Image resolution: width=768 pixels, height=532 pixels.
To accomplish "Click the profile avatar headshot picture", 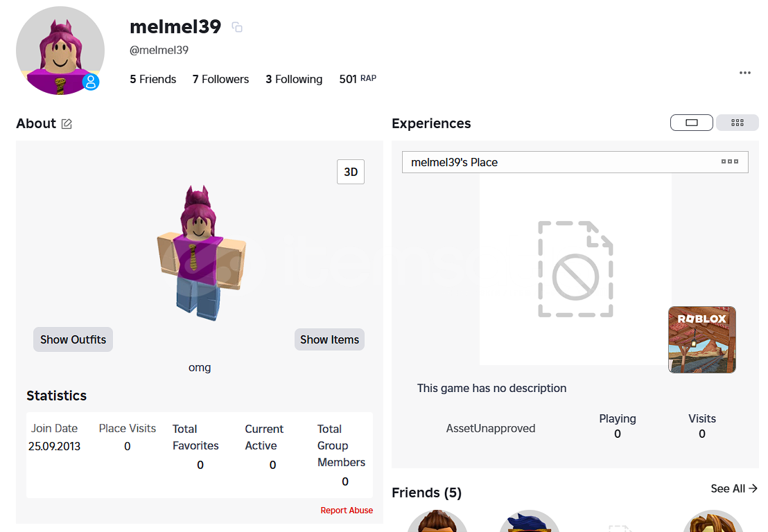I will coord(60,51).
